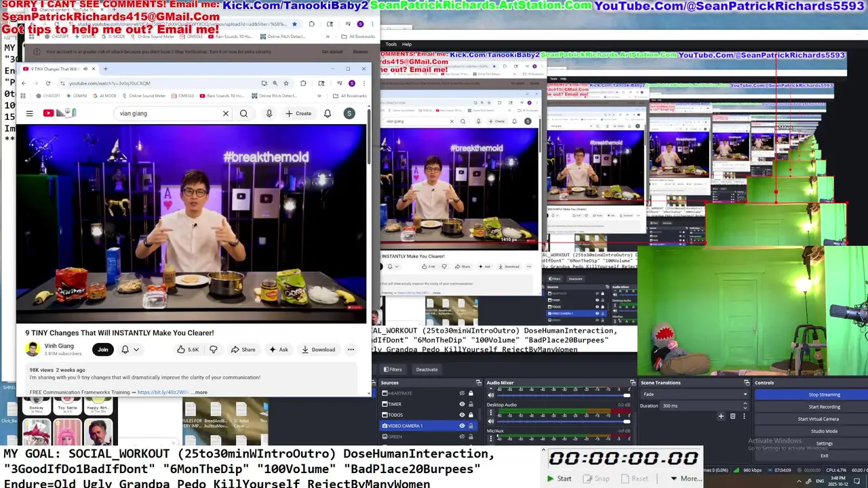Screen dimensions: 868x488
Task: Start voice search with microphone icon
Action: [269, 113]
